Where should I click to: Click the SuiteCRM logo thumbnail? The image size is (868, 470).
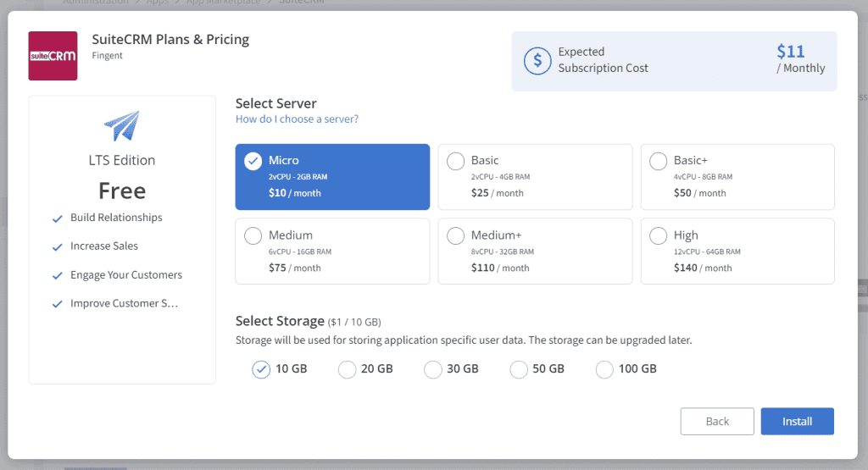click(53, 56)
